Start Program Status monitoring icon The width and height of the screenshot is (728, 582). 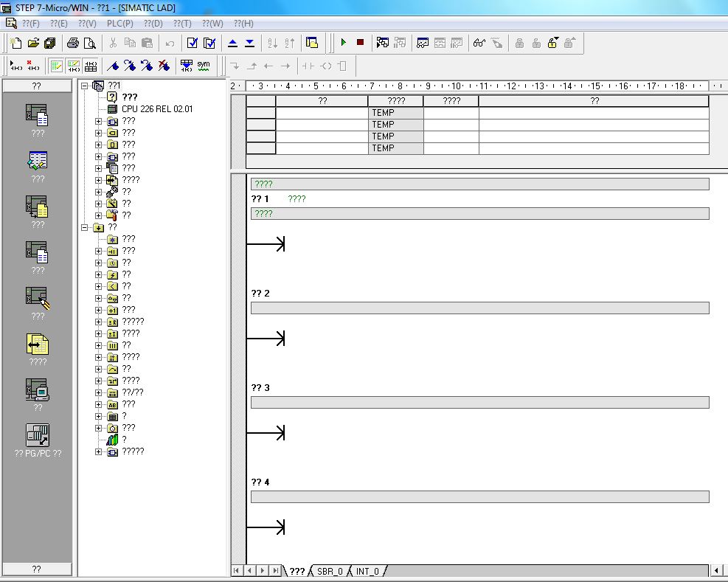383,44
